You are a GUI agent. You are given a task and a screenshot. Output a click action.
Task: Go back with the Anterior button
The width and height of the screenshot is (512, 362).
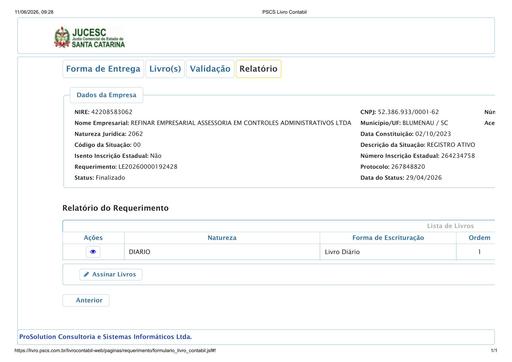point(86,300)
